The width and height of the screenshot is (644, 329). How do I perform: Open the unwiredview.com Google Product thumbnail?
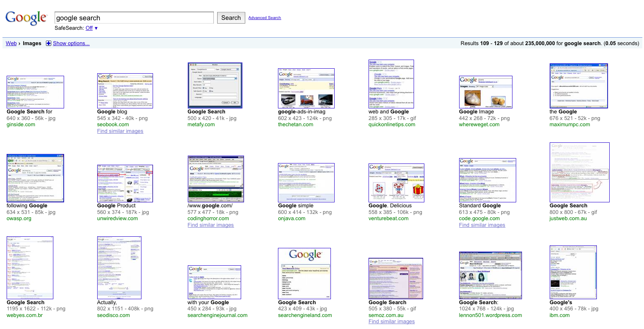pyautogui.click(x=125, y=184)
